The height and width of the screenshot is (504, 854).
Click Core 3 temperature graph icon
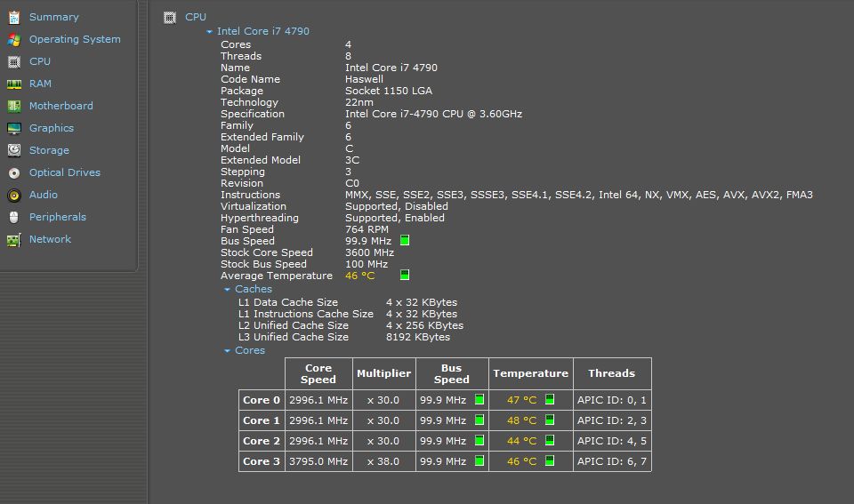click(550, 461)
